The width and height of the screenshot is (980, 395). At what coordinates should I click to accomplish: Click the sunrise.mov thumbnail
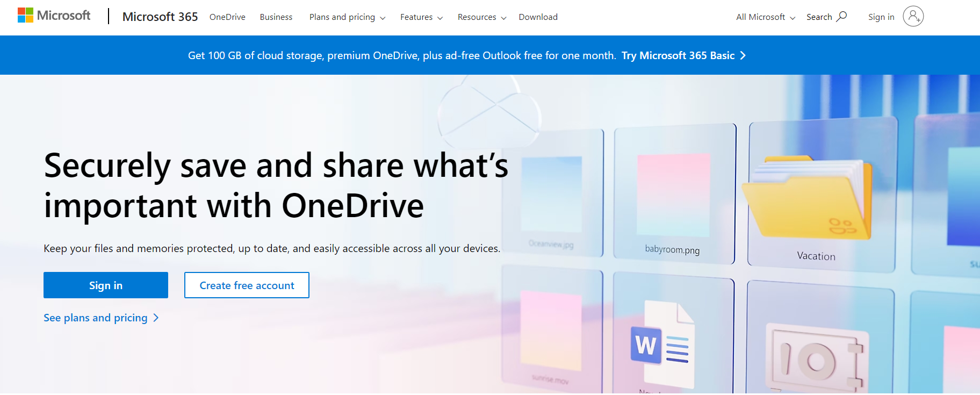[551, 331]
